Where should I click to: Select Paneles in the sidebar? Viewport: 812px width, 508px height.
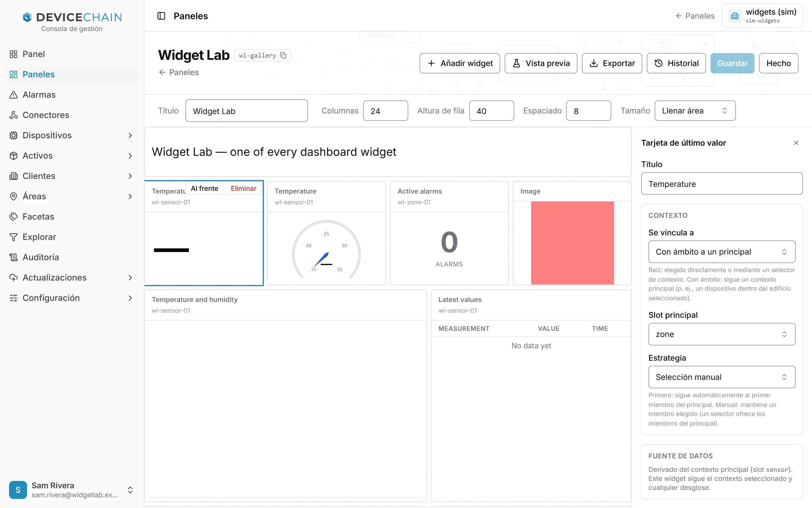point(72,74)
